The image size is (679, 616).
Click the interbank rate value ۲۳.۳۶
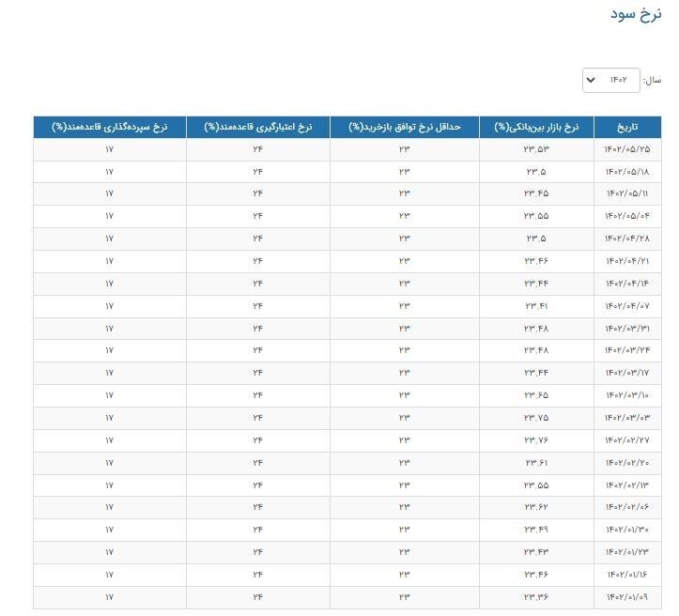pos(536,596)
